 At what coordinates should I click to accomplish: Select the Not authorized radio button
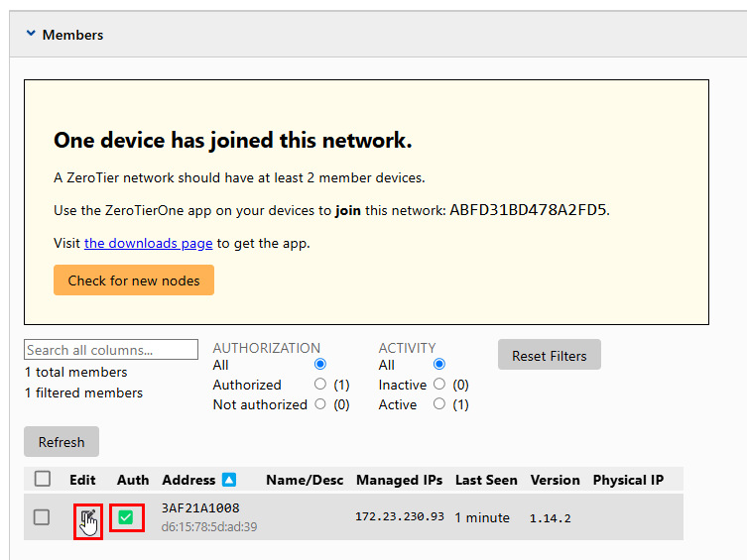pyautogui.click(x=319, y=404)
